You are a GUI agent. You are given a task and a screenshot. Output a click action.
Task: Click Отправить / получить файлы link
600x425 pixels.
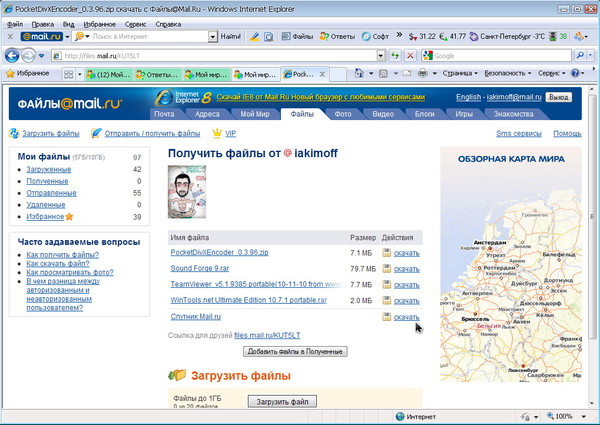click(152, 134)
